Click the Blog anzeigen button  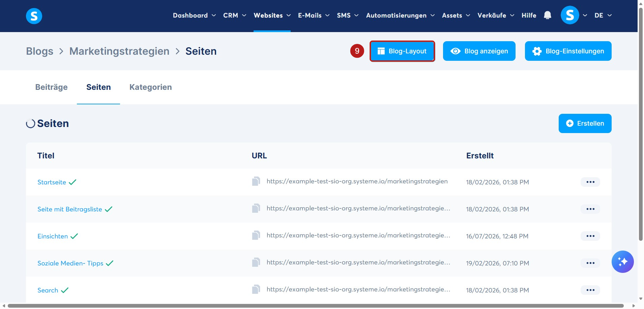(x=479, y=51)
